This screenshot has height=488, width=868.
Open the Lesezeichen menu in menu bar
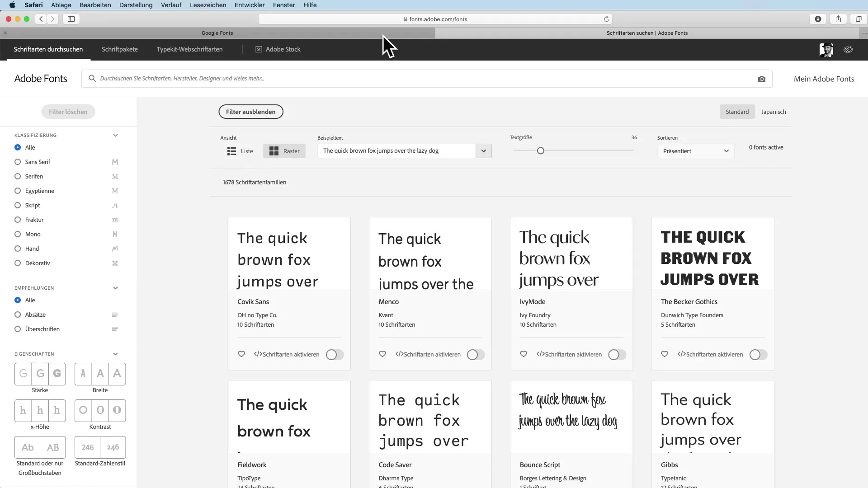[x=208, y=5]
